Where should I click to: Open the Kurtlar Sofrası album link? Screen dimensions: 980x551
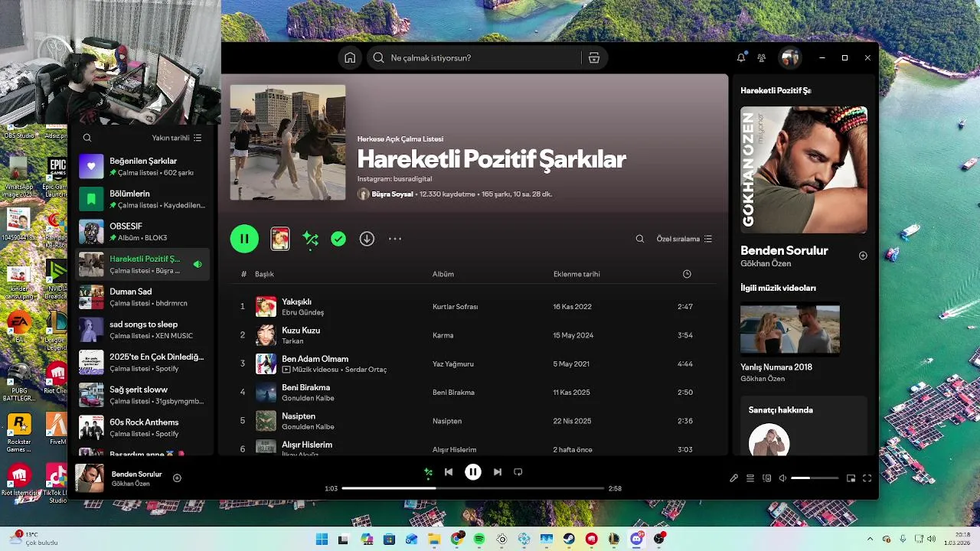point(456,307)
